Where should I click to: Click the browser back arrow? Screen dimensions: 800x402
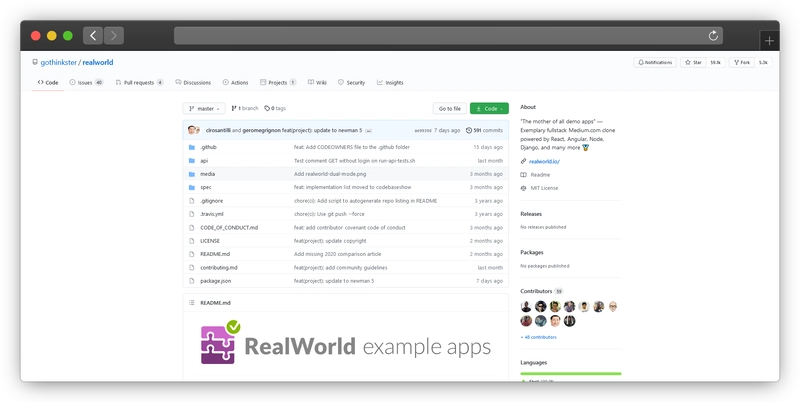(x=93, y=36)
